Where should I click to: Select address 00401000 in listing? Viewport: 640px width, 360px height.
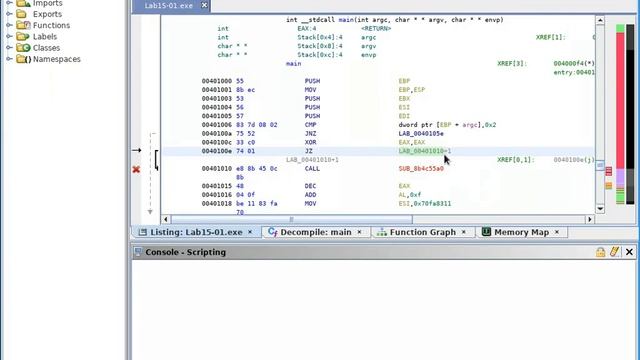pyautogui.click(x=217, y=81)
